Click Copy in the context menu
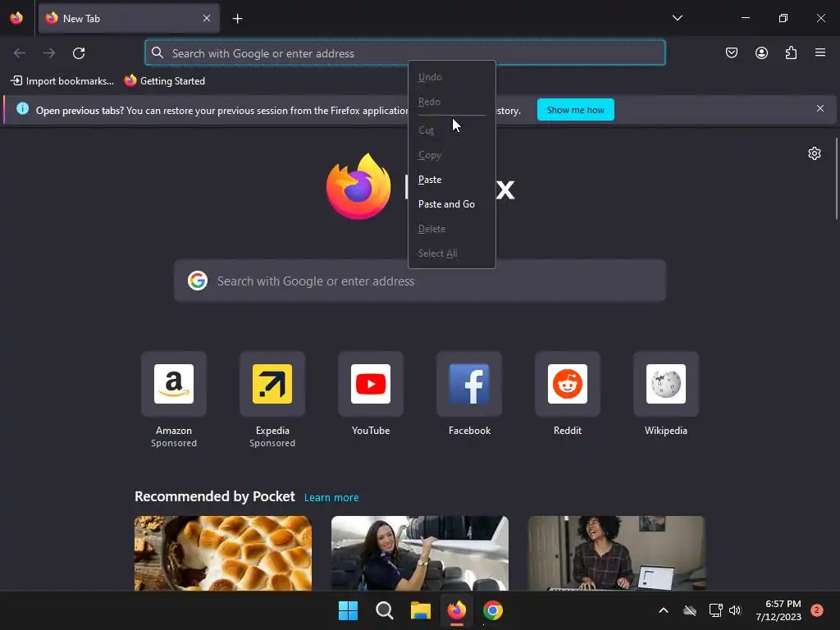The width and height of the screenshot is (840, 630). click(x=452, y=155)
